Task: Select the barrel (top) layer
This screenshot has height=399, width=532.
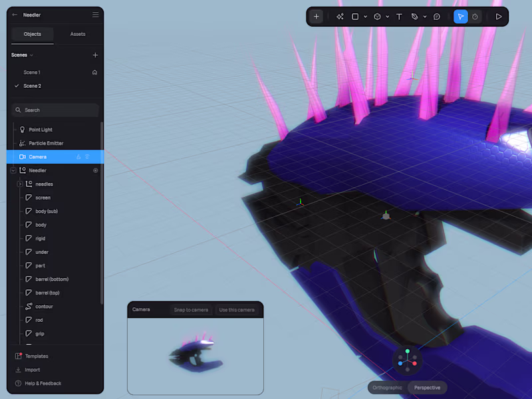Action: 47,293
